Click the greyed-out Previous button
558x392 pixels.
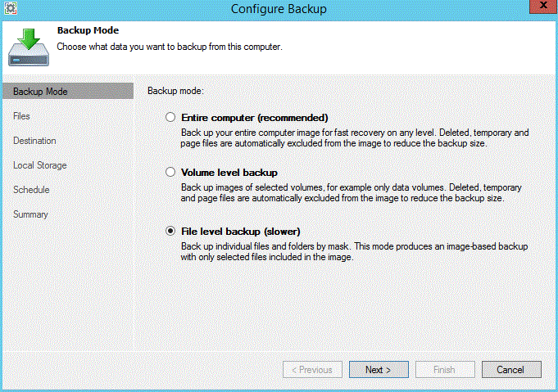click(x=312, y=370)
